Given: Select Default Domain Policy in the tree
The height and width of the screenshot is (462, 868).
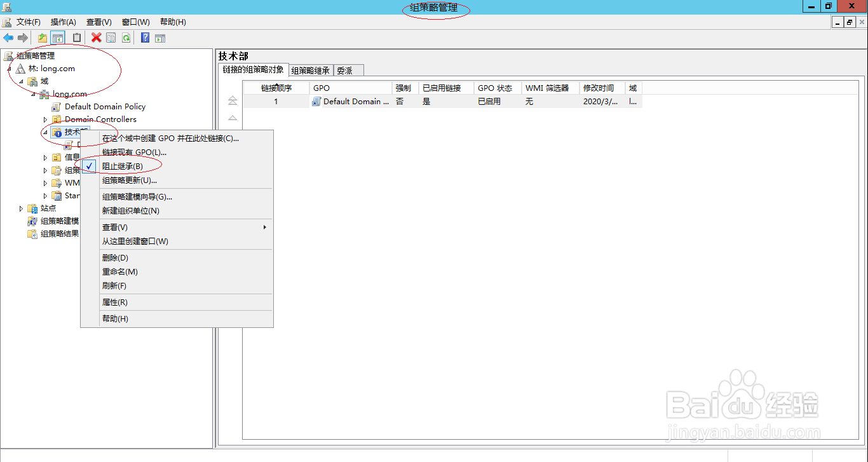Looking at the screenshot, I should 104,106.
